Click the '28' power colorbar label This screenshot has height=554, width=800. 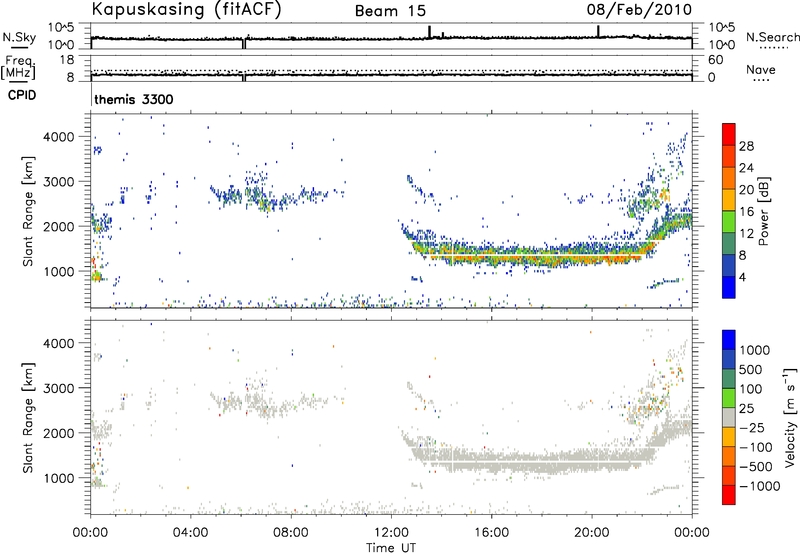coord(746,146)
